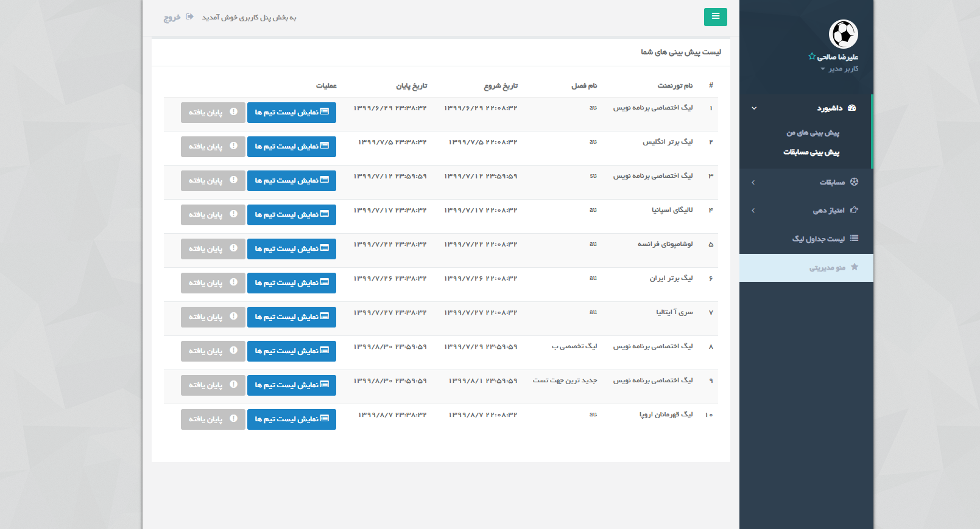The height and width of the screenshot is (529, 980).
Task: Open the کاربر مدیر user role dropdown
Action: pyautogui.click(x=839, y=69)
